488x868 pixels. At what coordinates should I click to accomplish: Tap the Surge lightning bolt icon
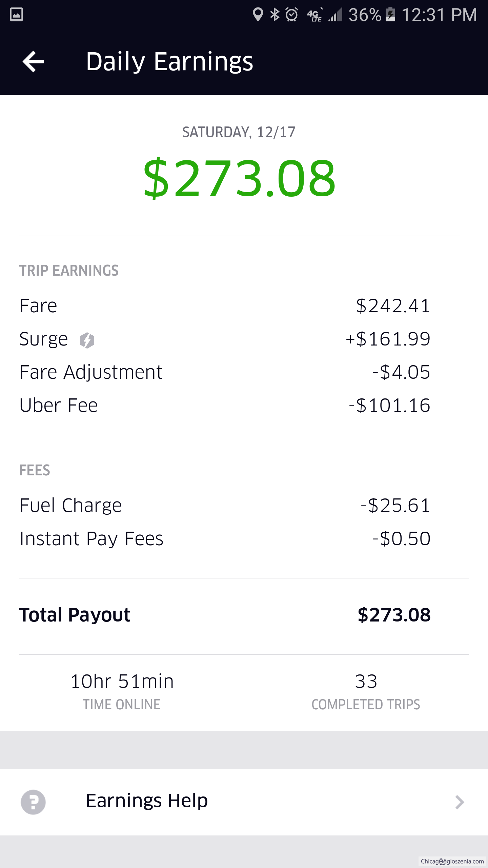[87, 340]
